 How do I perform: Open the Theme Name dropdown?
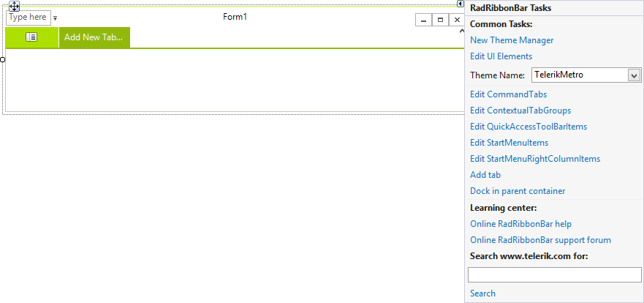coord(634,75)
